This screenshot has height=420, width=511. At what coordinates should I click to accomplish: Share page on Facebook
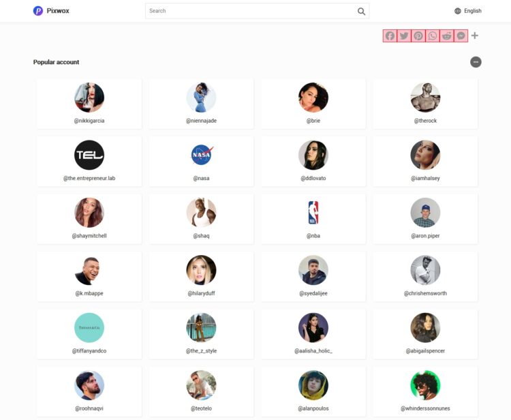[x=390, y=36]
